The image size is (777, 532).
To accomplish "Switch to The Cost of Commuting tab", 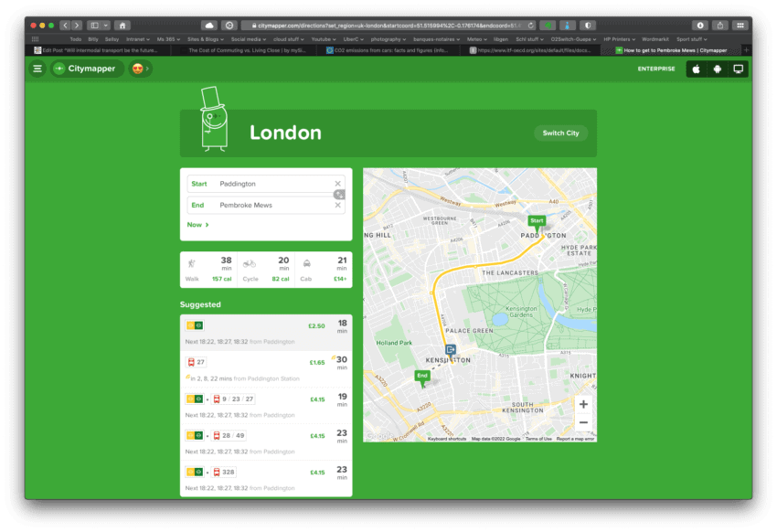I will coord(245,50).
